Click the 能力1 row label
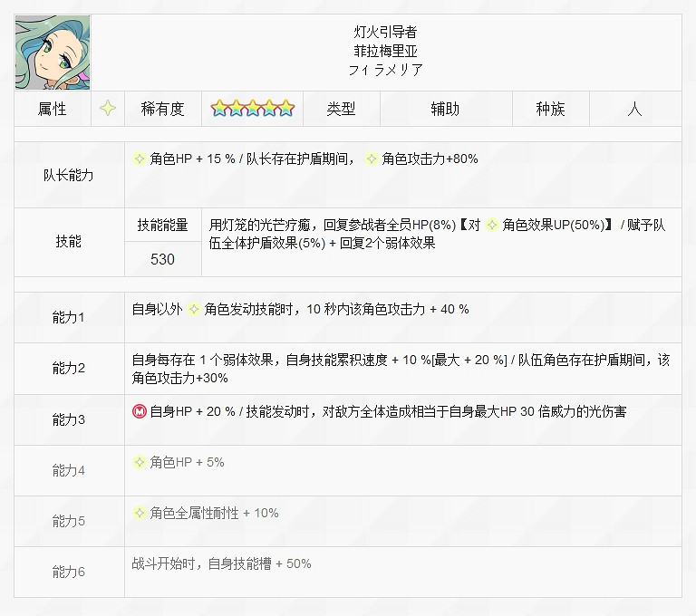The image size is (696, 616). coord(69,318)
